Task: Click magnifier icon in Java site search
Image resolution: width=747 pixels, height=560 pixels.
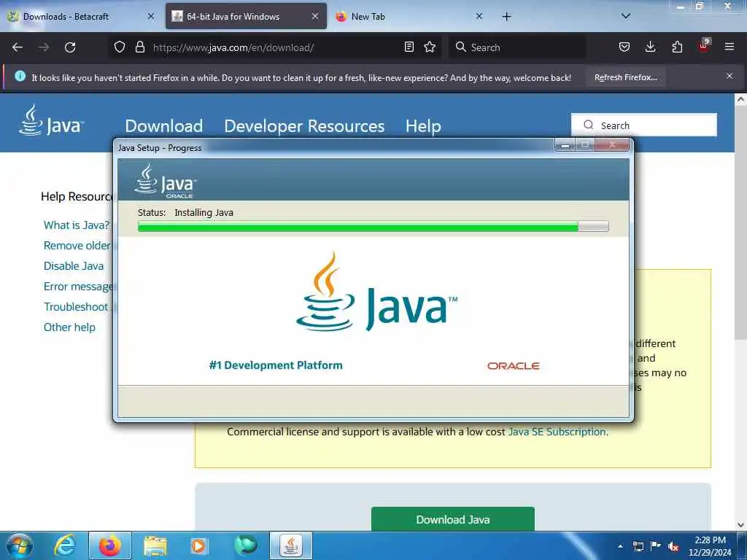Action: [589, 125]
